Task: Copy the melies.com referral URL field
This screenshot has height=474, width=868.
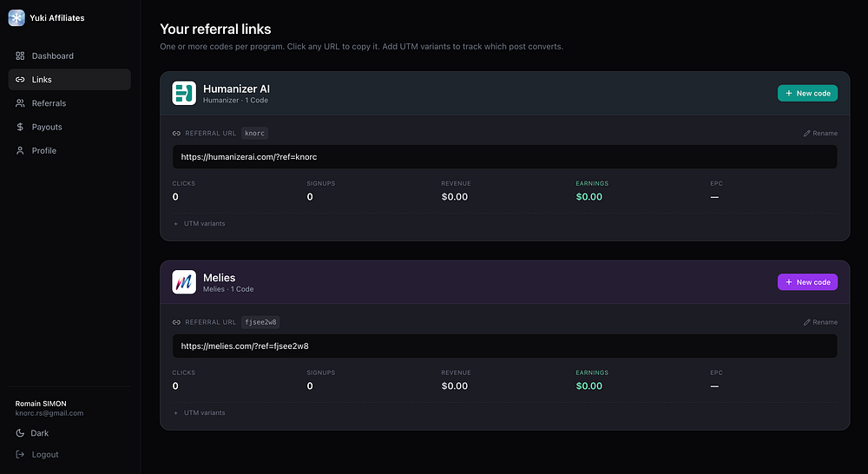Action: pyautogui.click(x=503, y=346)
